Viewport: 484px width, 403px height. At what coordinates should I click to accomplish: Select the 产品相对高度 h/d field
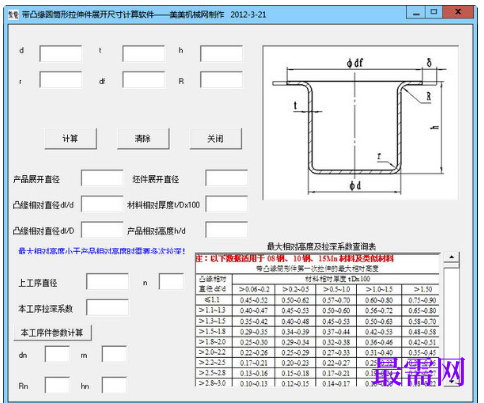227,230
